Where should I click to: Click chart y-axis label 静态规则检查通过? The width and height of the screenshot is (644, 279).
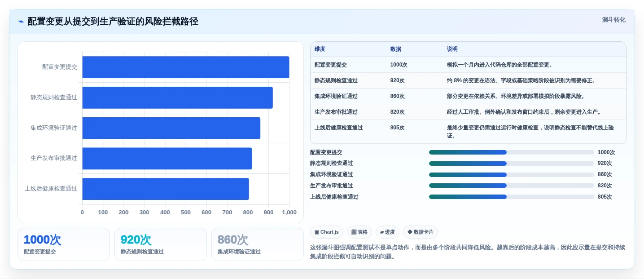[54, 97]
